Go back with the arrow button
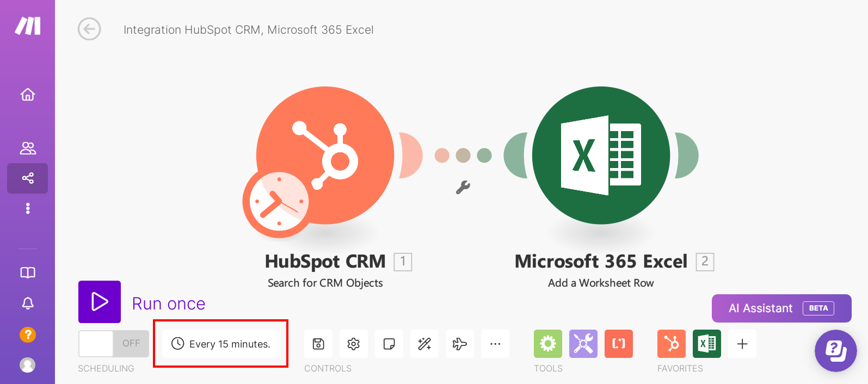Viewport: 868px width, 384px height. coord(89,29)
